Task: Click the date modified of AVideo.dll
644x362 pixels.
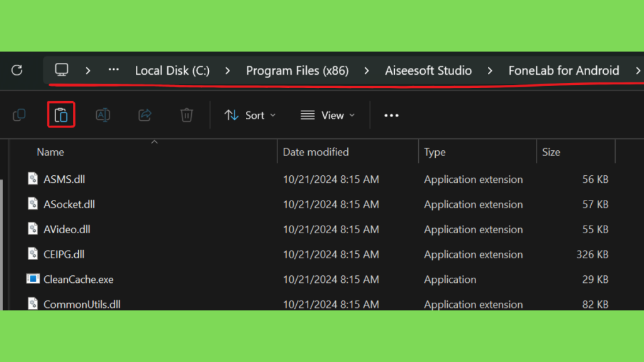Action: tap(331, 229)
